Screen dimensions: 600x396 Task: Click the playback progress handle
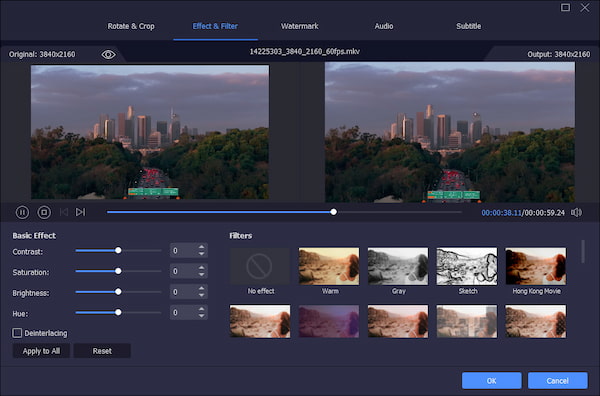tap(334, 212)
